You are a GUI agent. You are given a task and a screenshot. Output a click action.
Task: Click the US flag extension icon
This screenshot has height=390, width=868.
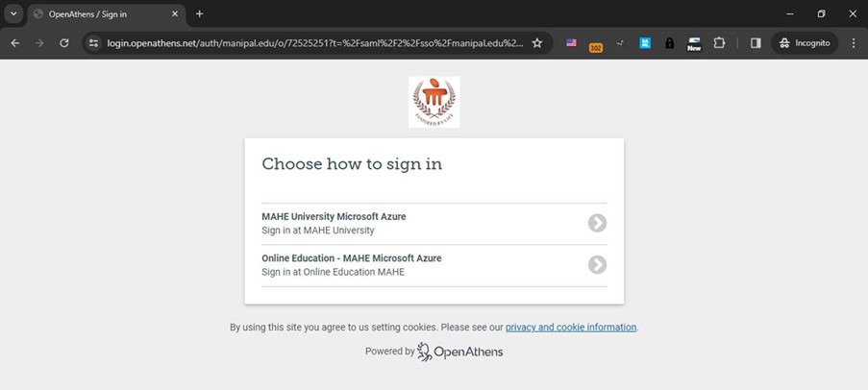(571, 43)
